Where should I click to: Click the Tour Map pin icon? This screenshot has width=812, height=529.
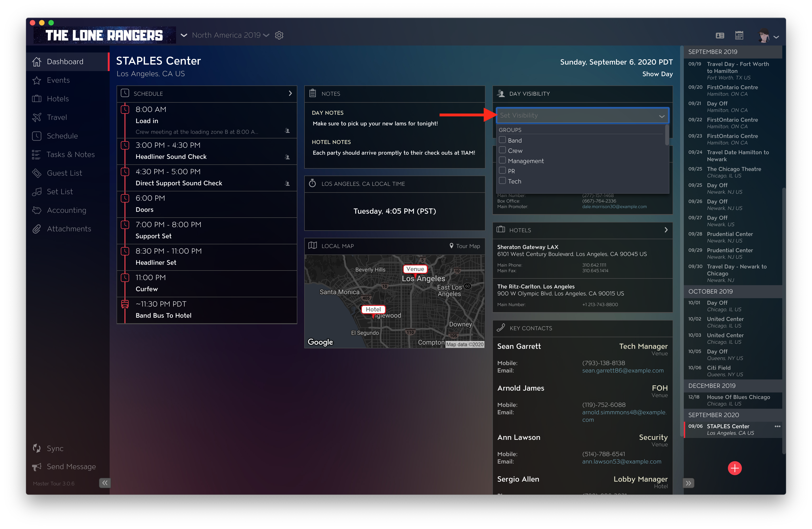pos(451,246)
